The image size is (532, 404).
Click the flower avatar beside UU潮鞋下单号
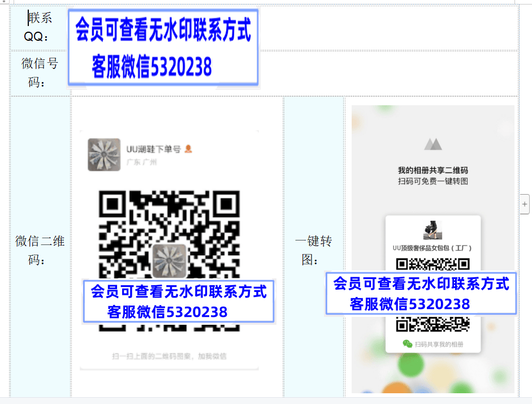104,154
